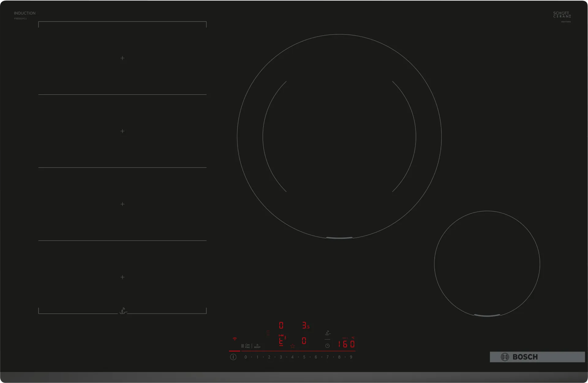Set power level 5 on slider
Image resolution: width=588 pixels, height=383 pixels.
point(304,357)
